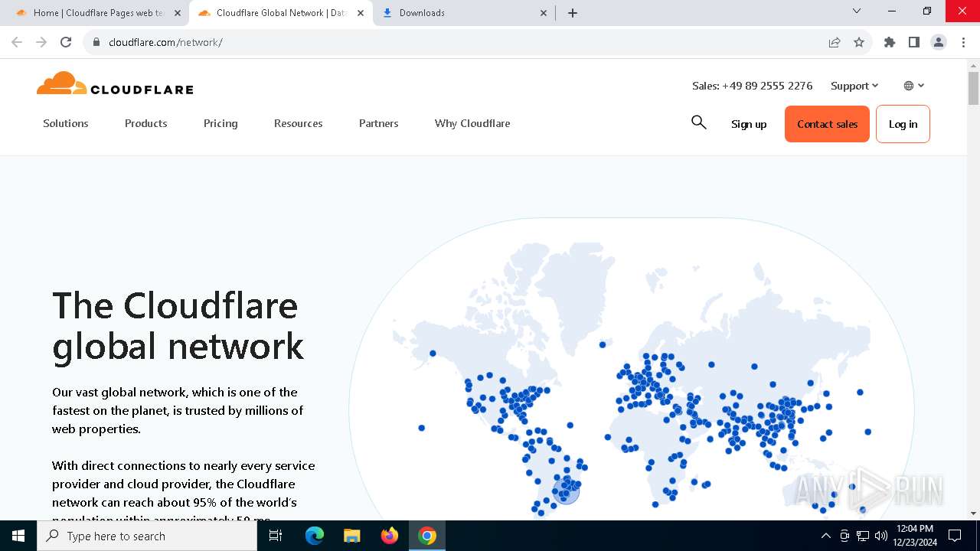980x551 pixels.
Task: Toggle the browser side panel
Action: [914, 42]
